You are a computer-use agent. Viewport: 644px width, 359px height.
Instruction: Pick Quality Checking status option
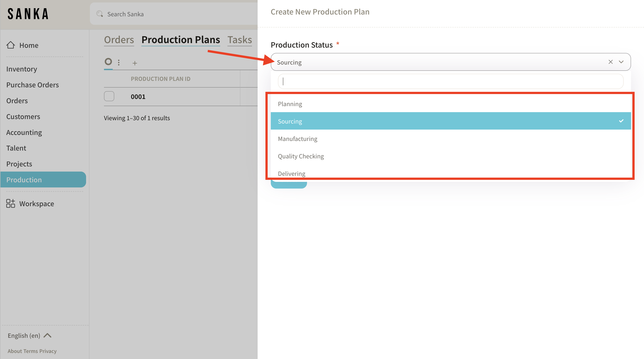[x=301, y=156]
